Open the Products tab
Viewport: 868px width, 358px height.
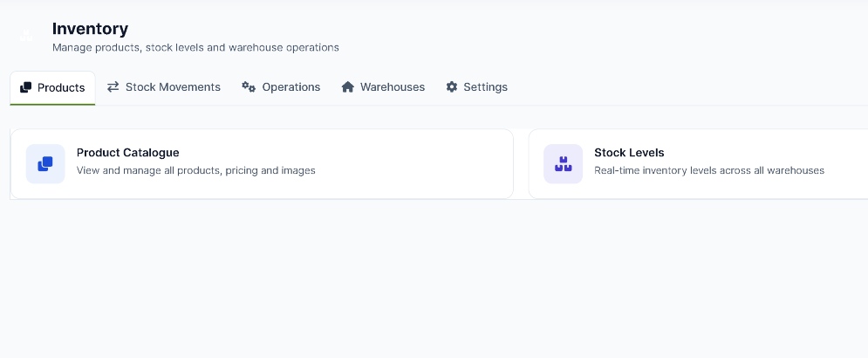point(52,87)
